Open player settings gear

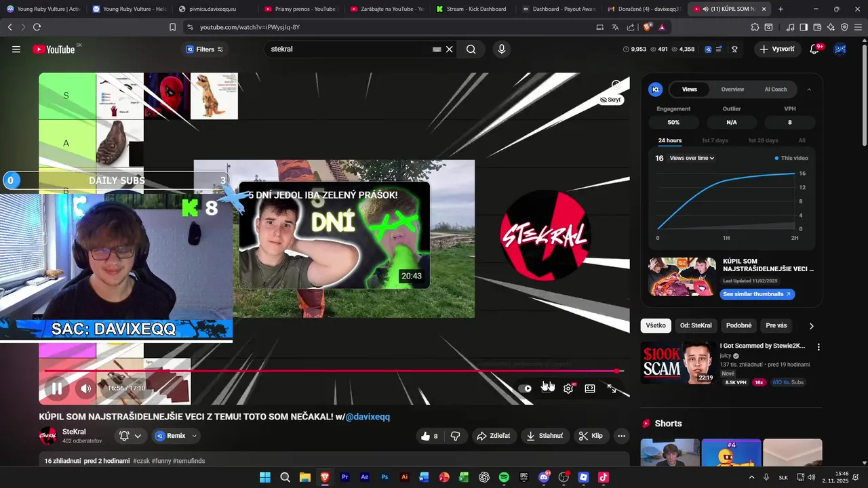tap(568, 388)
